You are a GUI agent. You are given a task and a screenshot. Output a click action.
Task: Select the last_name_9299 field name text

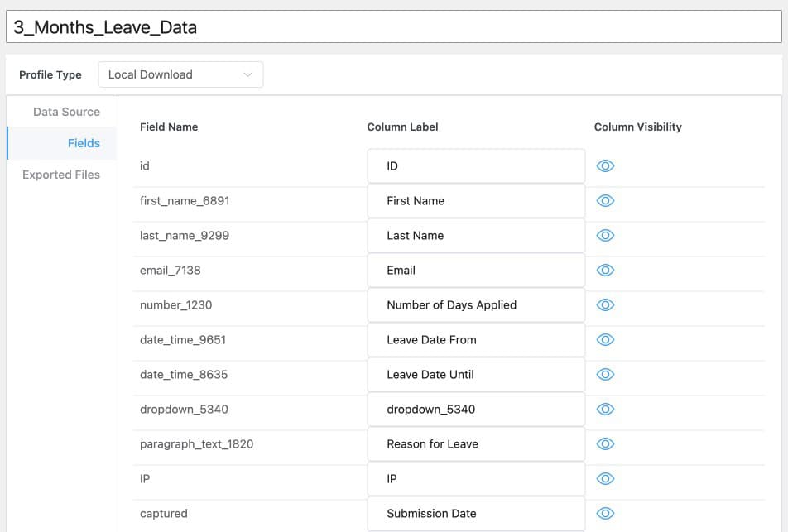point(185,235)
